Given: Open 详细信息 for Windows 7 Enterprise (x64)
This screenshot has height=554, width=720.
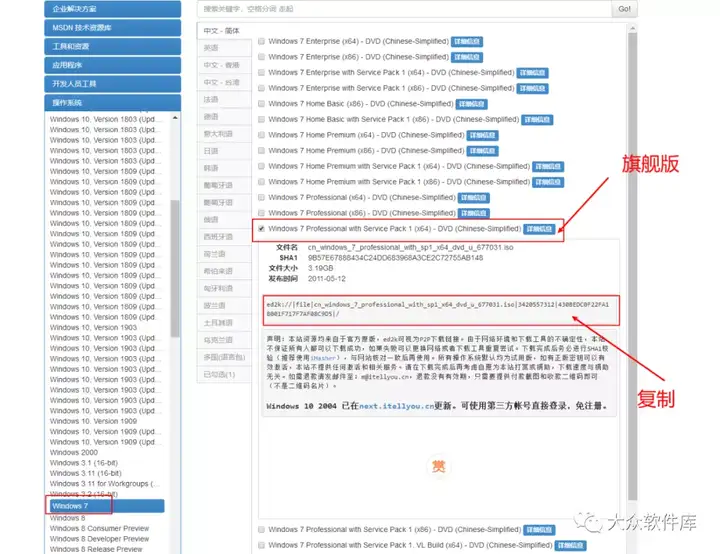Looking at the screenshot, I should coord(467,42).
